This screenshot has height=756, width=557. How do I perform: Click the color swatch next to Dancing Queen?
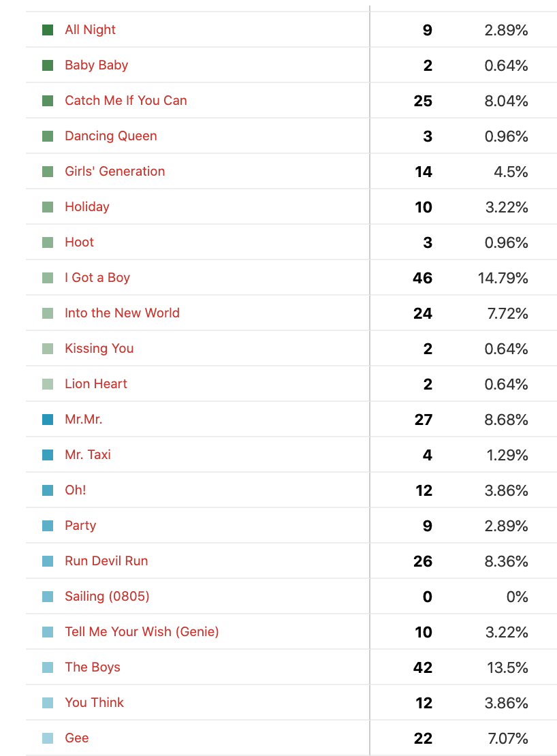pos(48,136)
